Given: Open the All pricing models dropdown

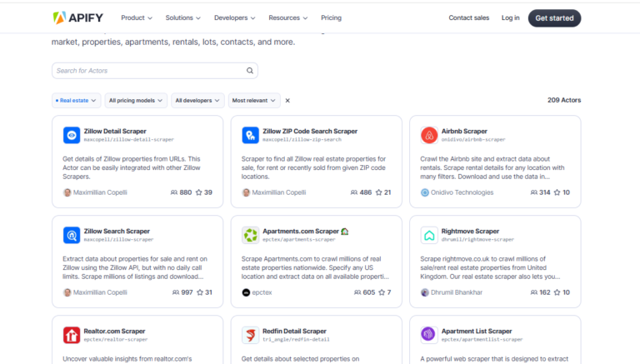Looking at the screenshot, I should [x=136, y=101].
